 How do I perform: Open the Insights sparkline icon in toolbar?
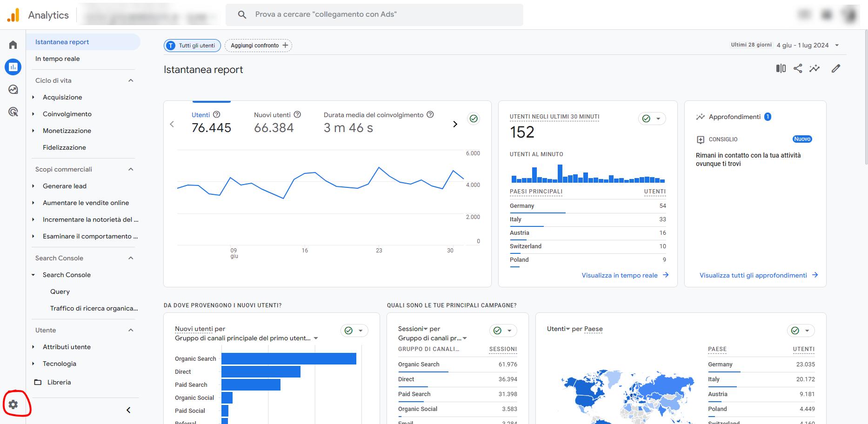point(815,69)
